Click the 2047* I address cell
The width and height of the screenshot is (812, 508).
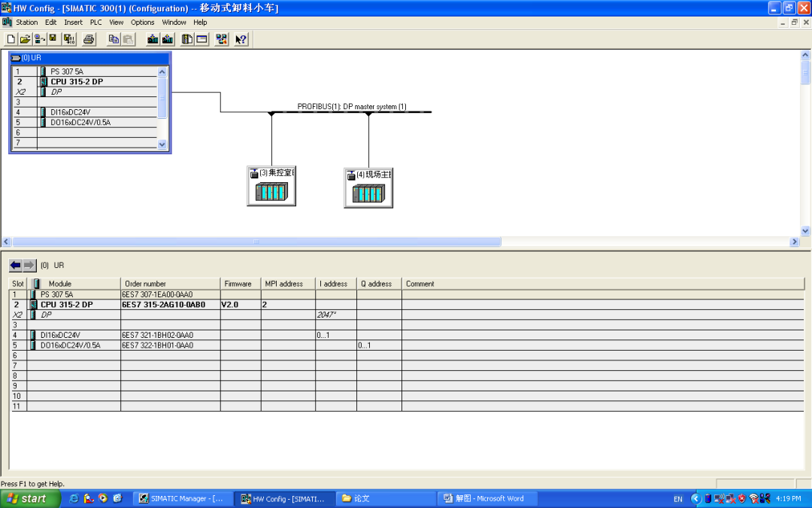point(335,315)
